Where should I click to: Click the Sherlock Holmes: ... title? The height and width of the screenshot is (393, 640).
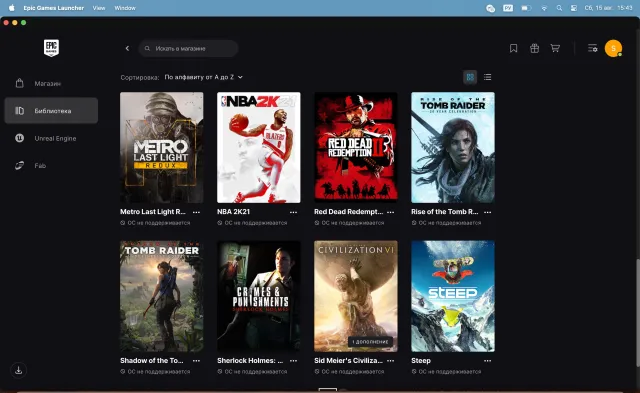[250, 360]
